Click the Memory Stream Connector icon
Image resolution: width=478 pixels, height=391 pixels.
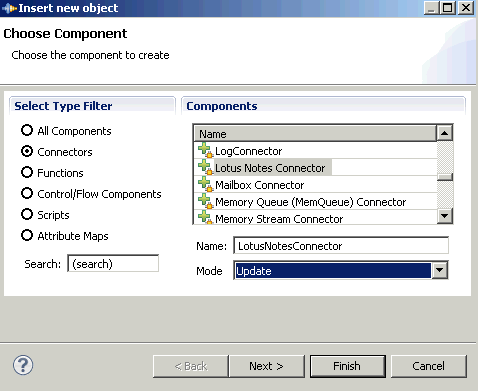click(x=205, y=218)
